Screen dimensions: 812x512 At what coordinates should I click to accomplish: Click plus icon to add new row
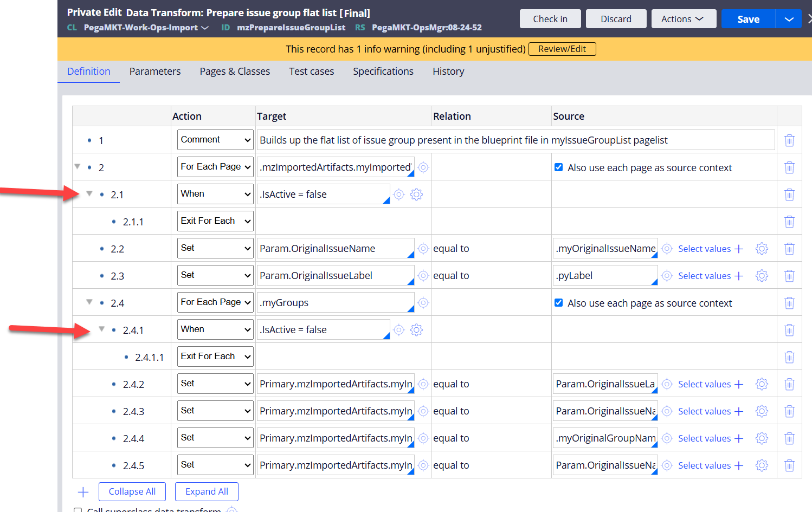click(x=83, y=492)
